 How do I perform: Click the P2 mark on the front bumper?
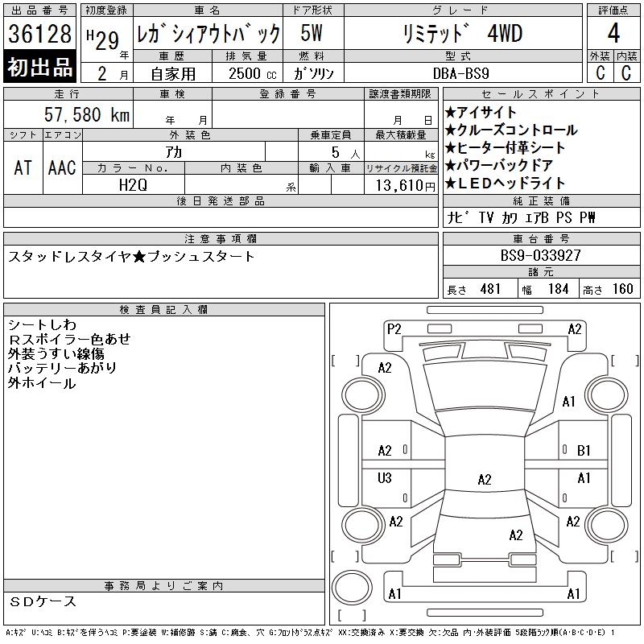394,329
